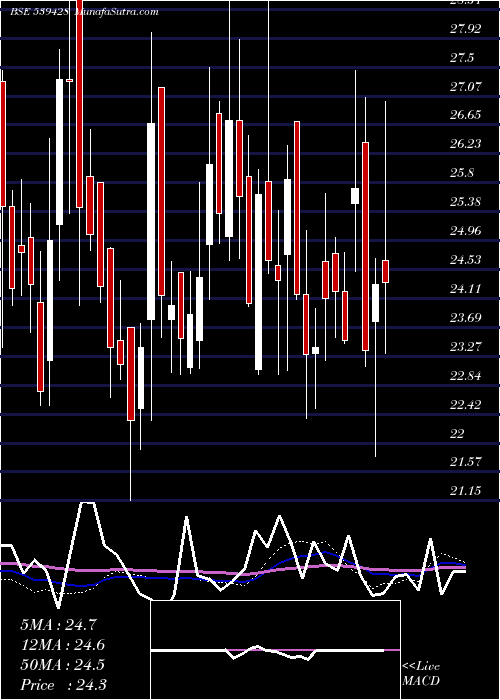The height and width of the screenshot is (700, 500).
Task: Click the 22.84 price axis label
Action: (x=466, y=375)
